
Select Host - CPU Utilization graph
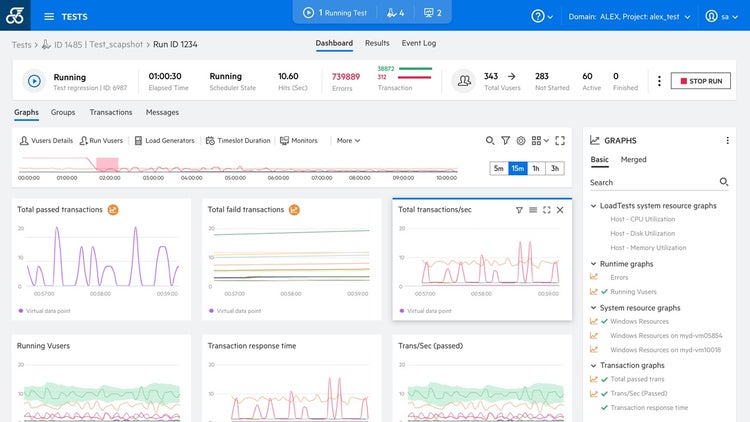coord(642,219)
